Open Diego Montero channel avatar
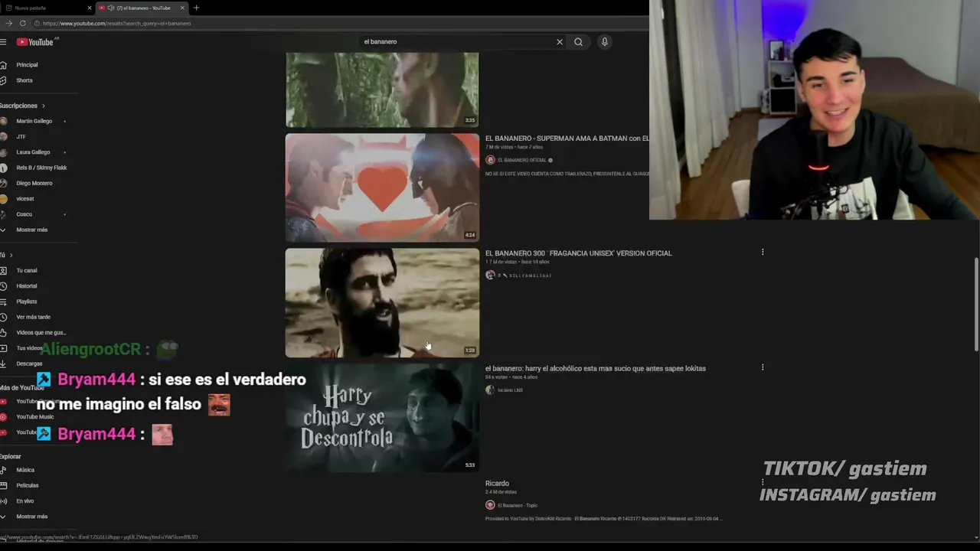Viewport: 980px width, 551px height. tap(4, 183)
